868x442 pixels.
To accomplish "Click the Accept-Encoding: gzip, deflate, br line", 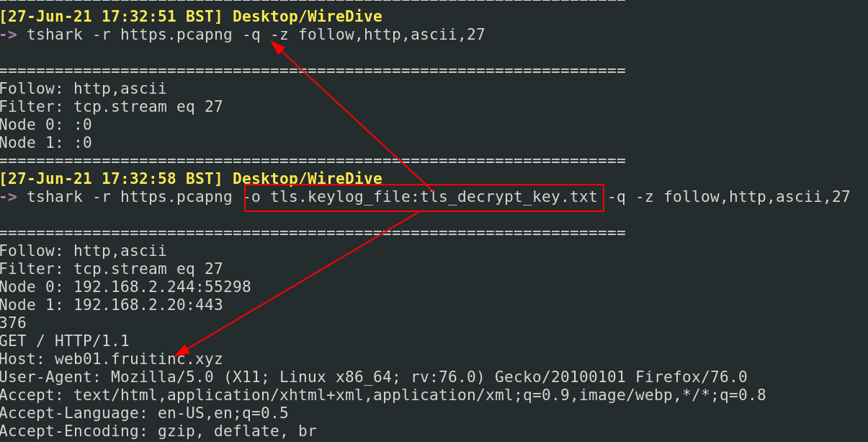I will tap(157, 431).
